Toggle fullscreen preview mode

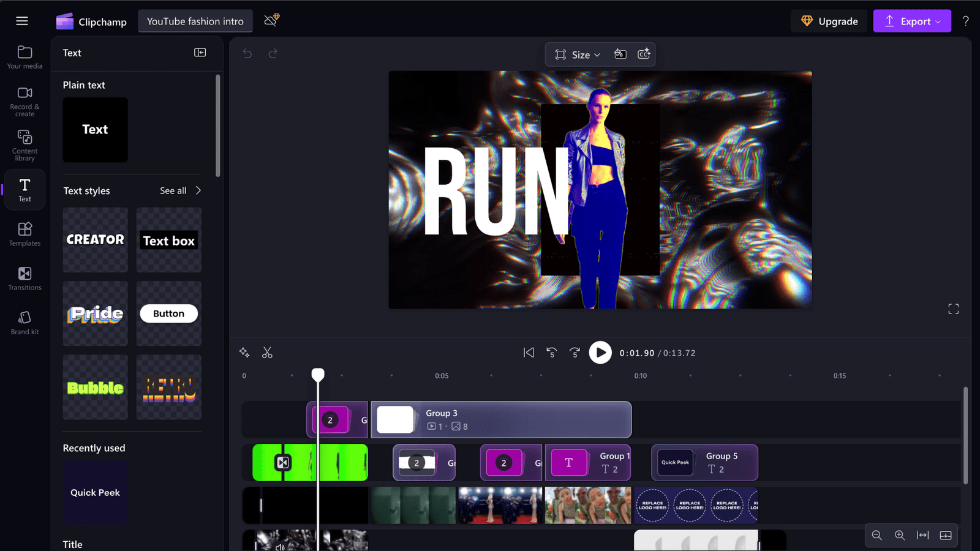coord(953,309)
